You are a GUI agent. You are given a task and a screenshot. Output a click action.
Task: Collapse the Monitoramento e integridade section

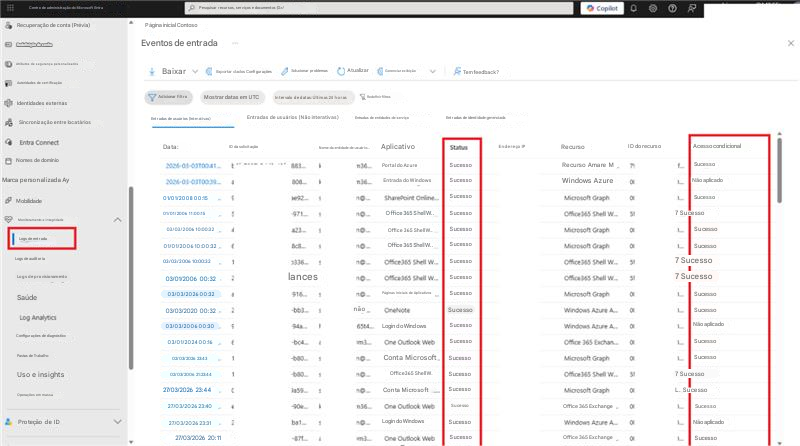pyautogui.click(x=117, y=219)
